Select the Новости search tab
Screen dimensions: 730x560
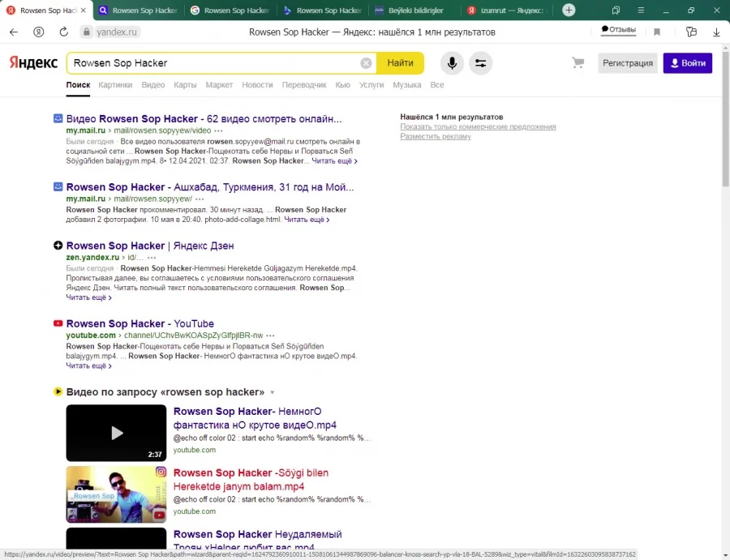[257, 85]
